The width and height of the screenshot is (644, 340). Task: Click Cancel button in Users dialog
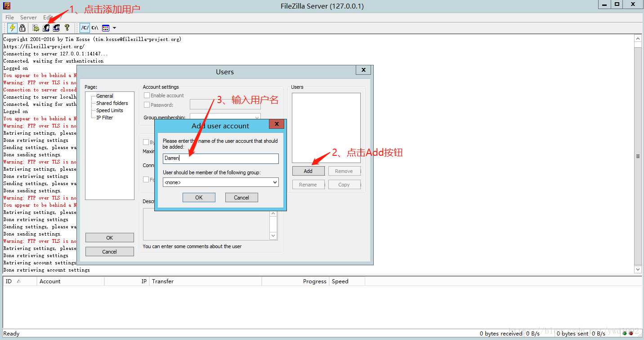pyautogui.click(x=110, y=252)
